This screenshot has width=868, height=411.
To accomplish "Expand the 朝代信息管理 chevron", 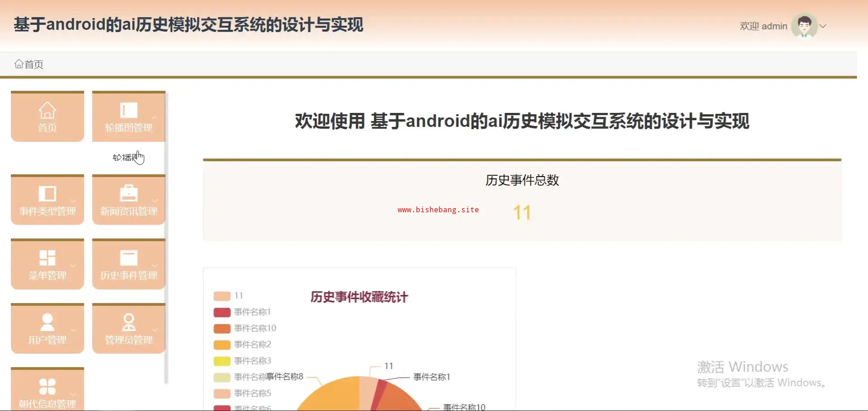I will 73,394.
